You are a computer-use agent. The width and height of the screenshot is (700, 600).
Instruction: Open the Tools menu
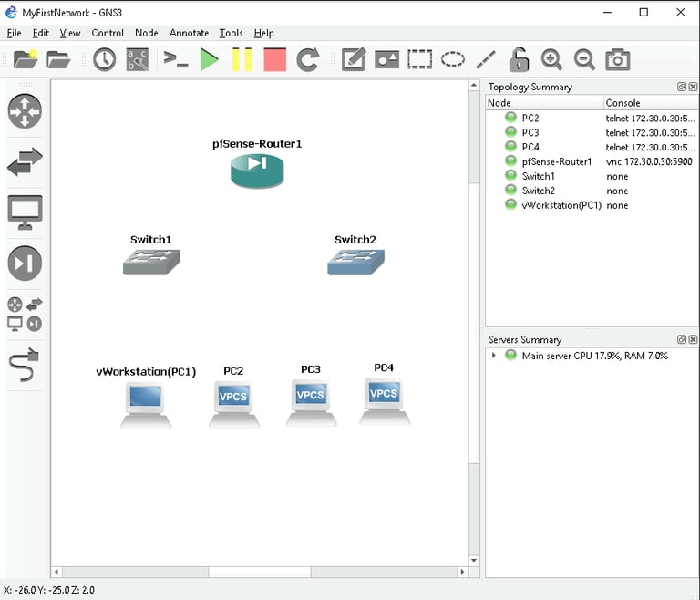(231, 33)
